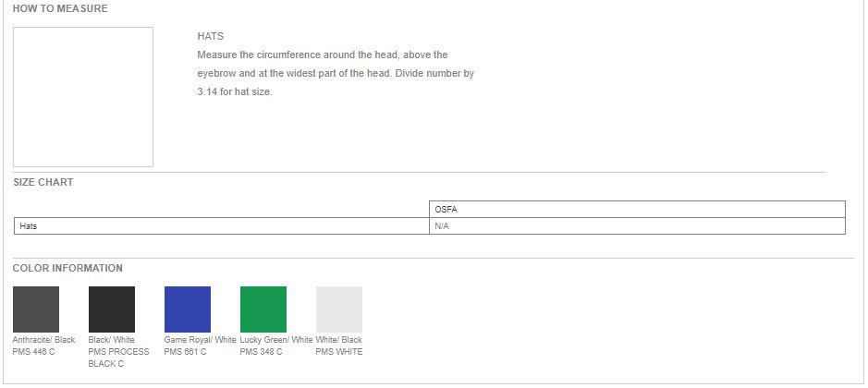
Task: Select the Lucky Green/White swatch
Action: point(263,309)
